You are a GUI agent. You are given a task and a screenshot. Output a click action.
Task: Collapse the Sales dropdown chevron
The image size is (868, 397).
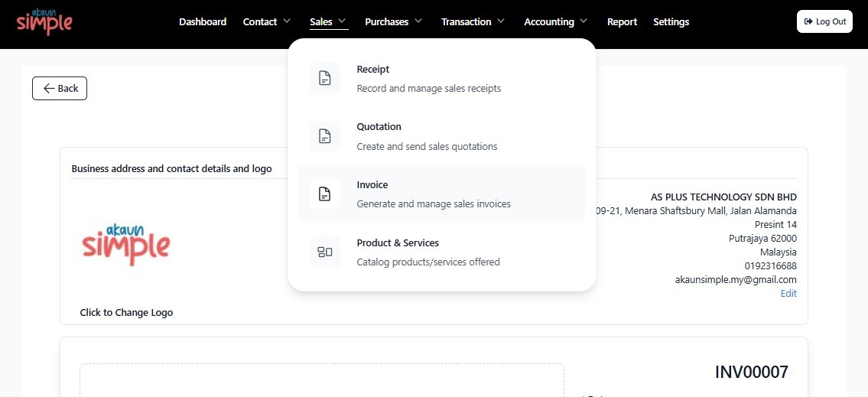(342, 21)
